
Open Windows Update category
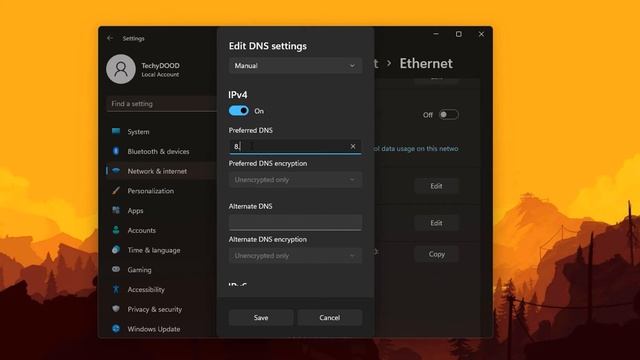(154, 329)
